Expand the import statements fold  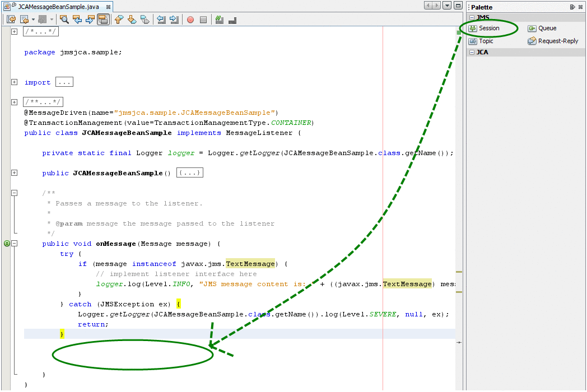[14, 82]
